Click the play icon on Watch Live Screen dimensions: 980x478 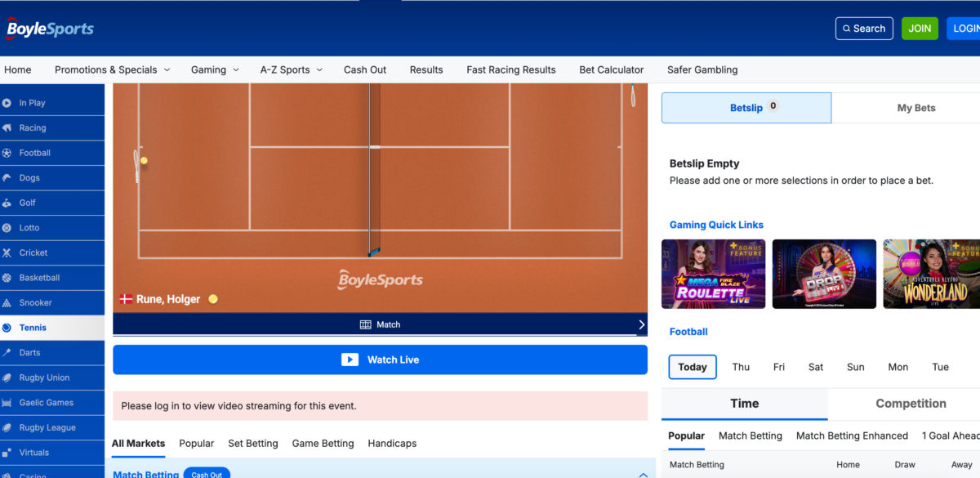350,360
